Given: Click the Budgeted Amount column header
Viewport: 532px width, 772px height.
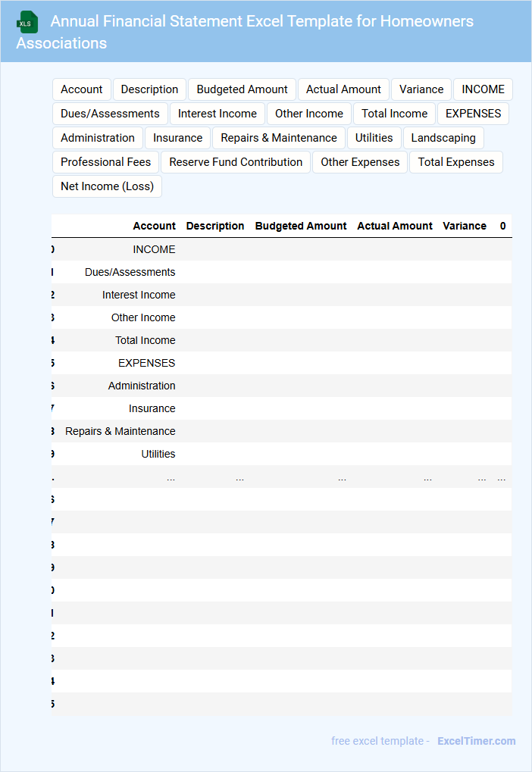Looking at the screenshot, I should coord(300,226).
